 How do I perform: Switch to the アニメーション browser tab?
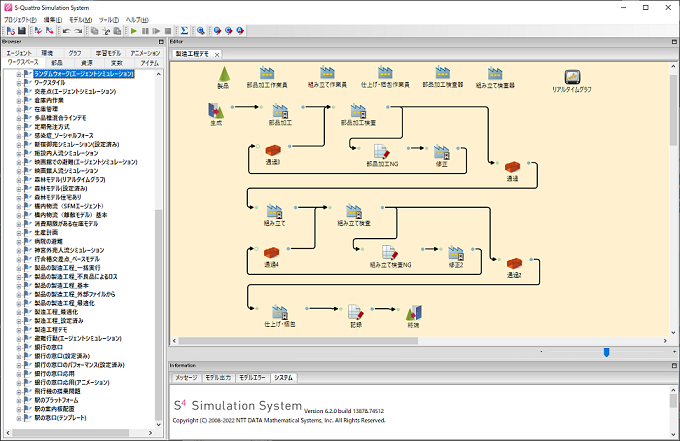click(x=146, y=52)
